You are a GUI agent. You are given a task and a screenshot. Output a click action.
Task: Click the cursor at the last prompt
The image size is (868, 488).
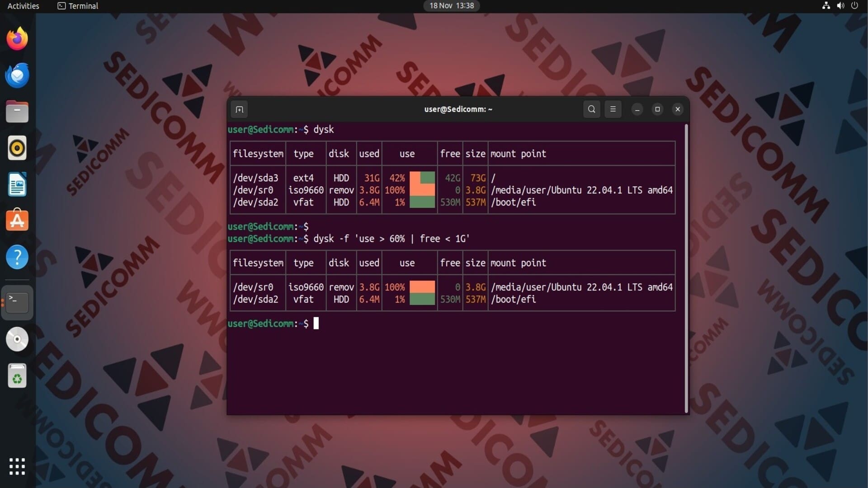316,323
